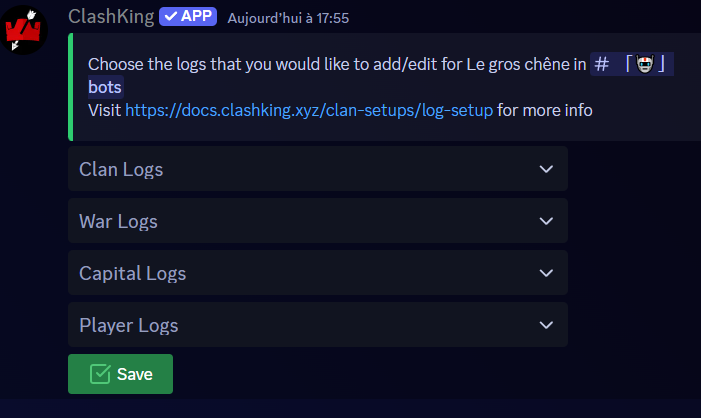Click the chevron arrow on Player Logs
701x418 pixels.
click(546, 325)
